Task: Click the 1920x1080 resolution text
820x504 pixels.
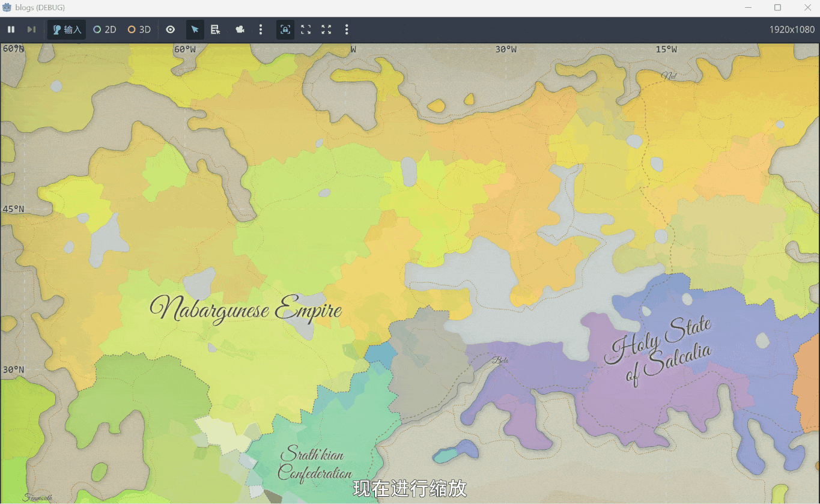Action: (x=792, y=29)
